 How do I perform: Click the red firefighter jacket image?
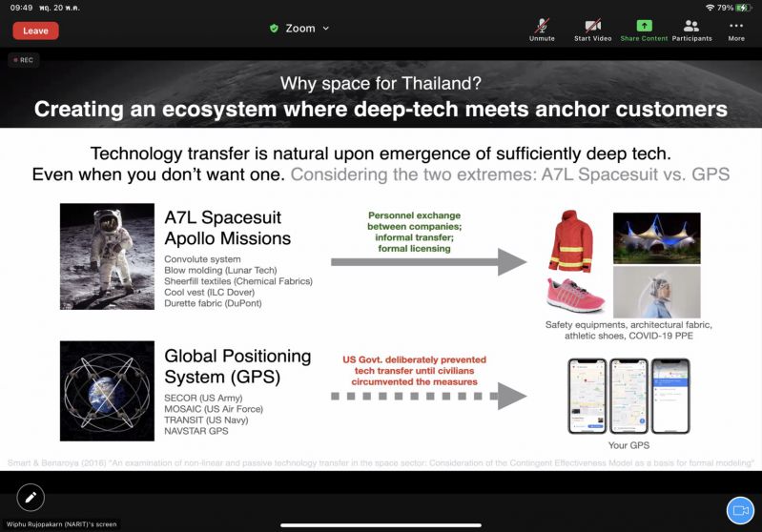[571, 241]
